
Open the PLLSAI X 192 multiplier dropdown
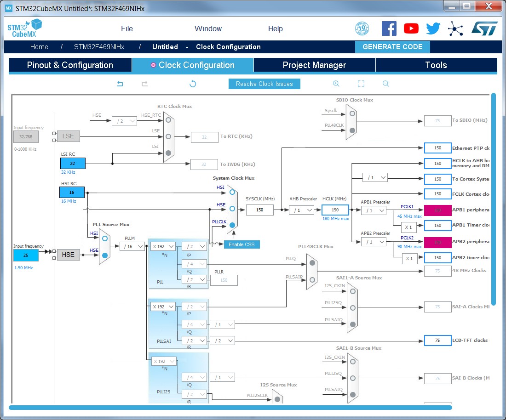coord(163,306)
